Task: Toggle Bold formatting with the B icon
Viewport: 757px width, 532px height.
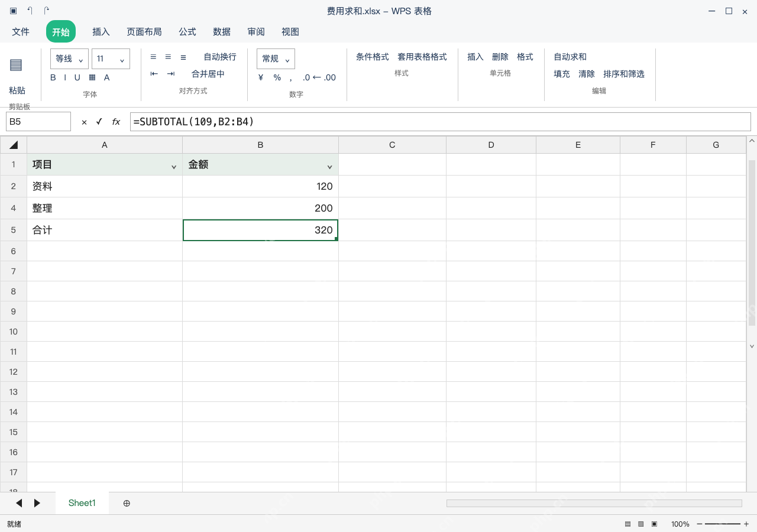Action: (x=53, y=77)
